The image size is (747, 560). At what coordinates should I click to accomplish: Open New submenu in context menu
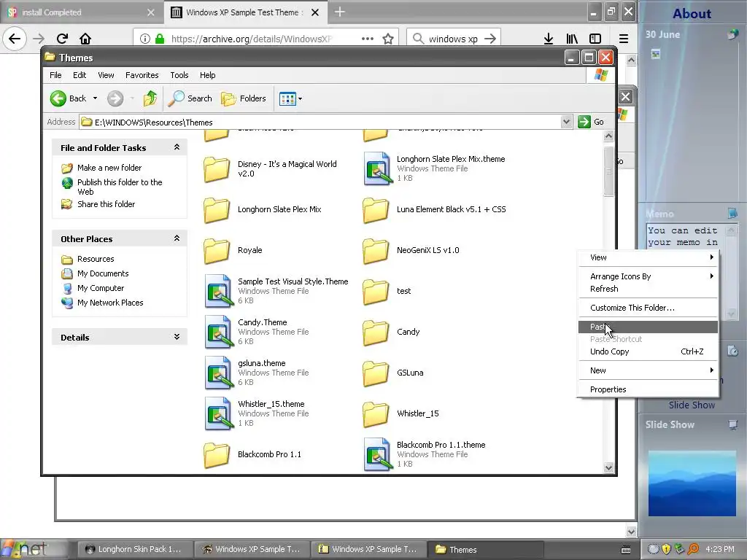pyautogui.click(x=648, y=370)
